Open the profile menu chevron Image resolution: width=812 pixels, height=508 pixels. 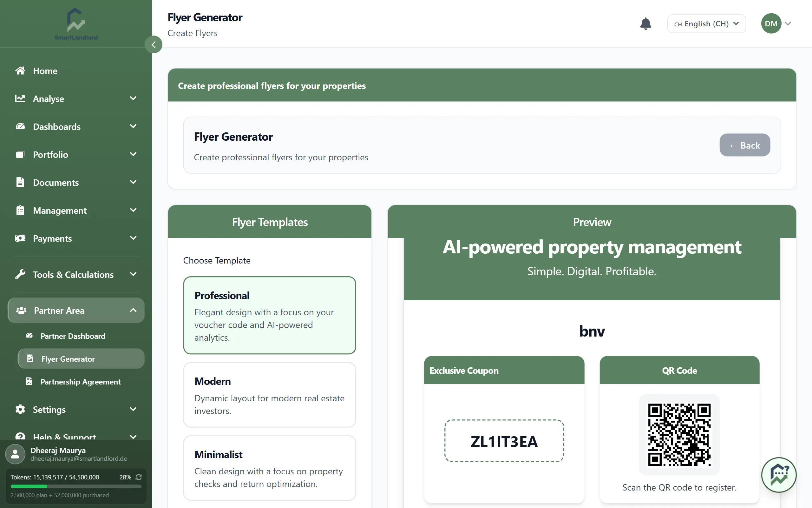pyautogui.click(x=788, y=23)
